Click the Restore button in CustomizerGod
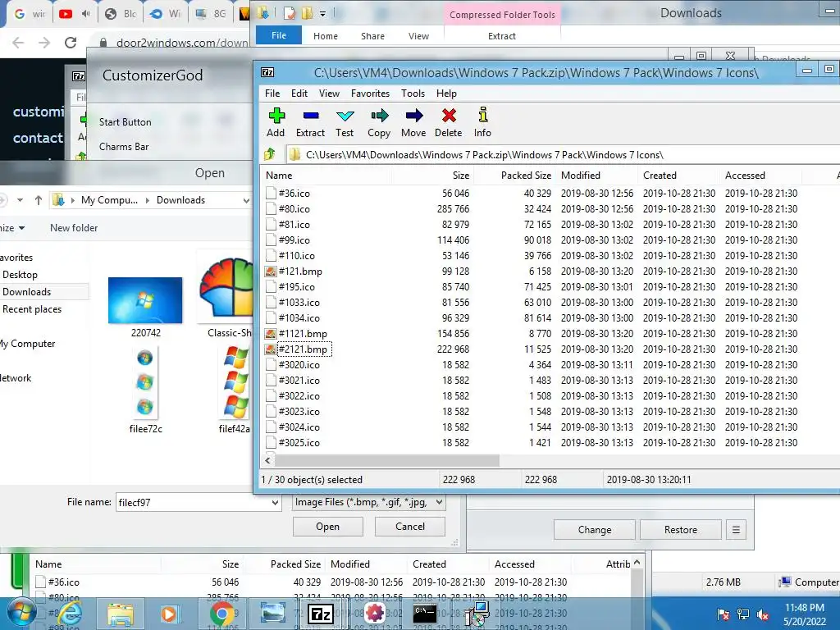Viewport: 840px width, 630px height. [x=681, y=530]
